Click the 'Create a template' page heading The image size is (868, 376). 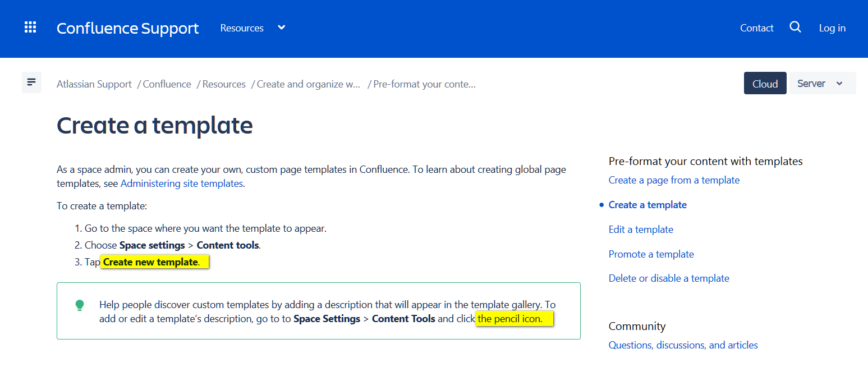(x=155, y=125)
